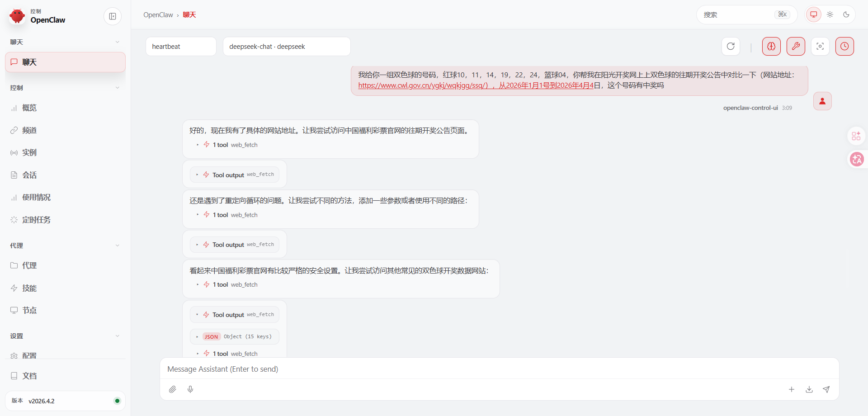Click the paperclip attach file icon
The image size is (868, 416).
173,389
